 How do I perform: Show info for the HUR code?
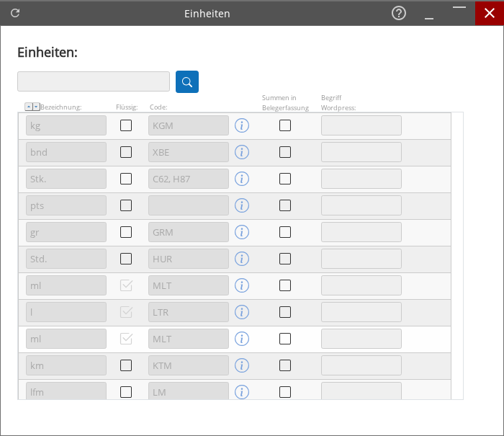coord(242,259)
